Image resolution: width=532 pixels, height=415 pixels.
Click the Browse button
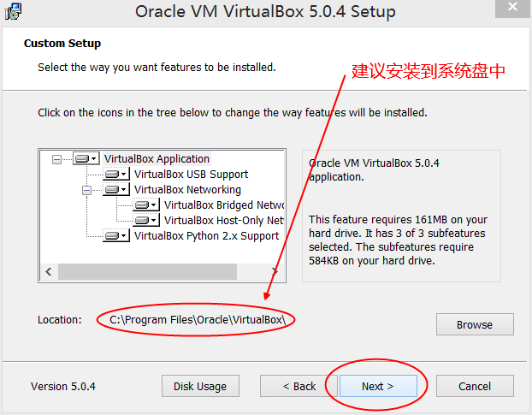coord(474,325)
